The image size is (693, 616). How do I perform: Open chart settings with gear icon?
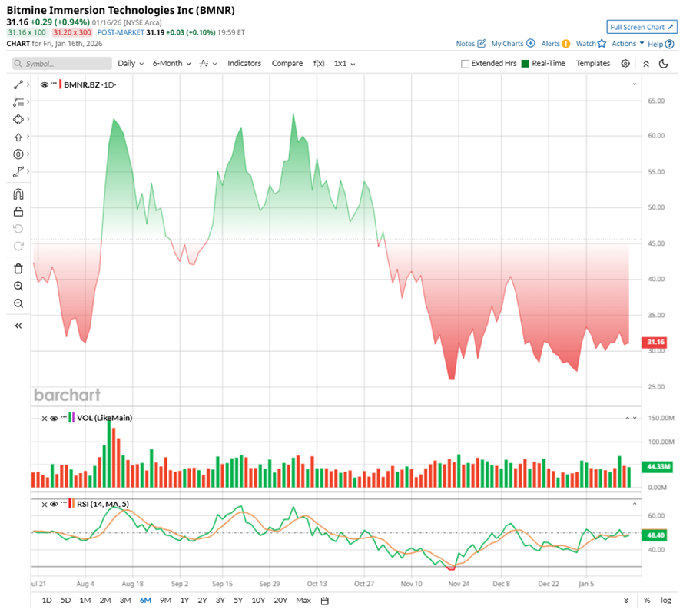coord(625,63)
